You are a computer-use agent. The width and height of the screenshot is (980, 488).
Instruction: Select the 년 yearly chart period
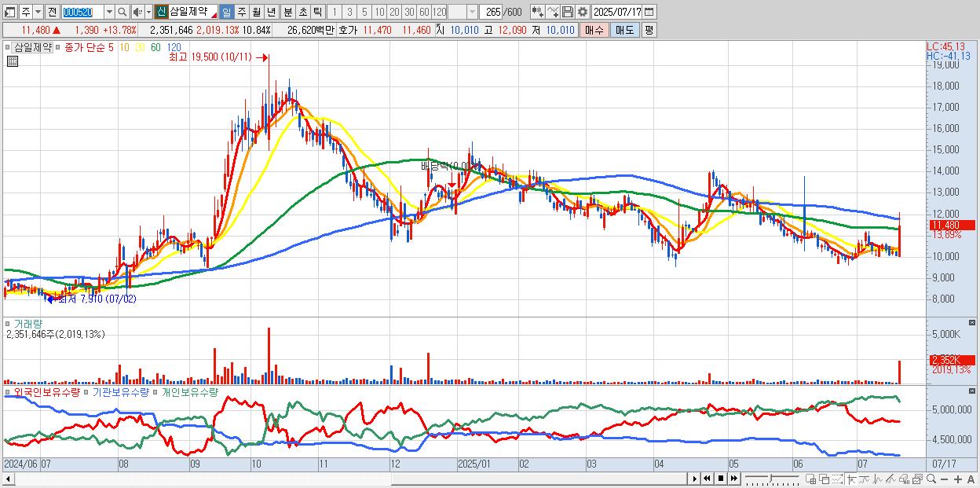(271, 12)
